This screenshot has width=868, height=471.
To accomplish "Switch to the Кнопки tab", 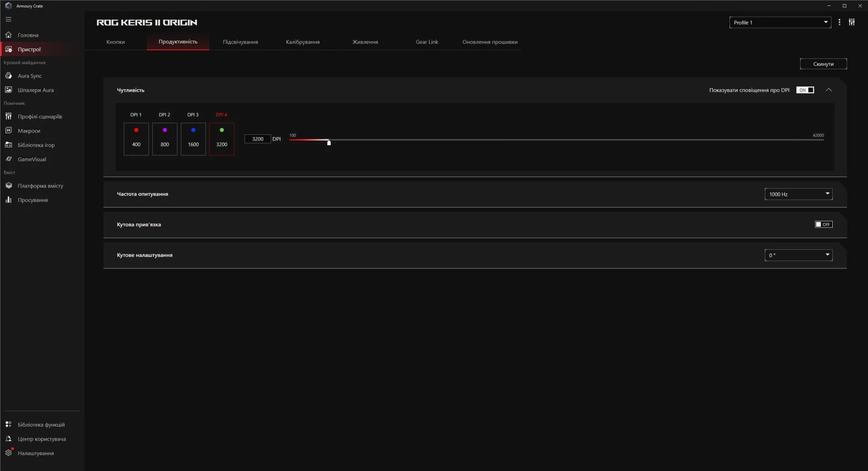I will [116, 42].
